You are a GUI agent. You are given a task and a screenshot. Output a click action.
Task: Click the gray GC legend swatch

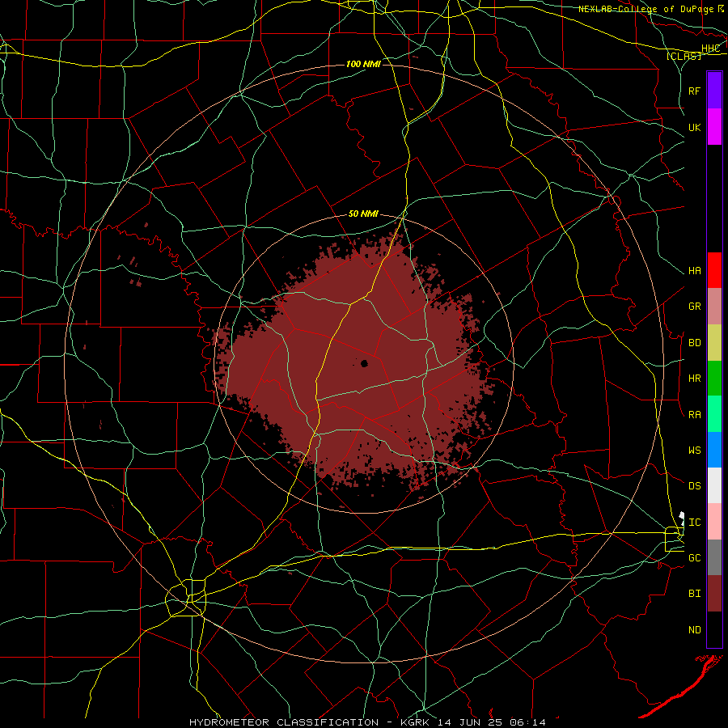tap(714, 557)
